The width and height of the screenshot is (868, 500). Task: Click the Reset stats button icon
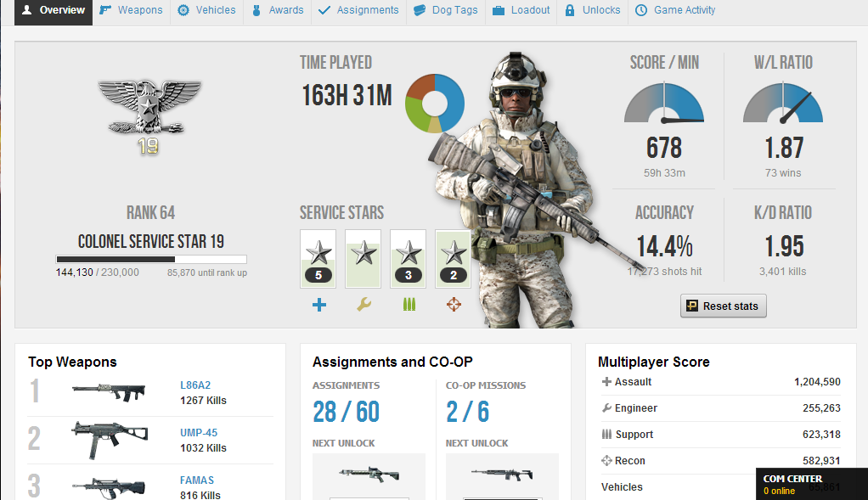pos(692,306)
